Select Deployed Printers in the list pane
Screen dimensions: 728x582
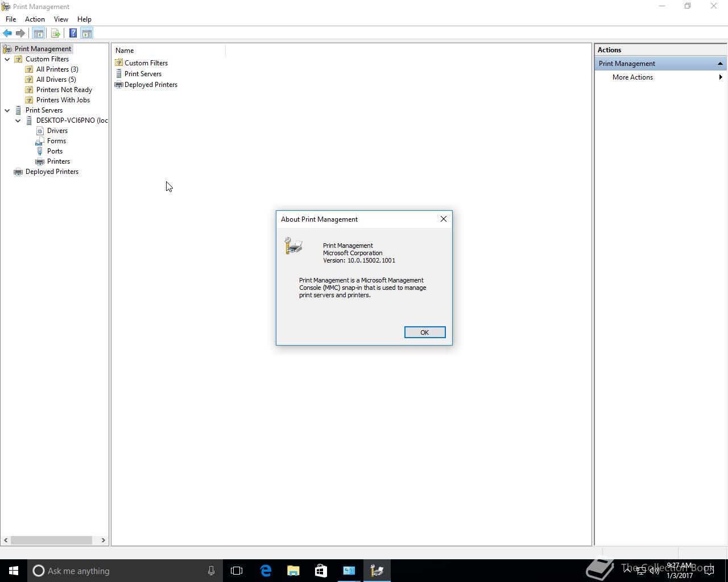coord(151,85)
